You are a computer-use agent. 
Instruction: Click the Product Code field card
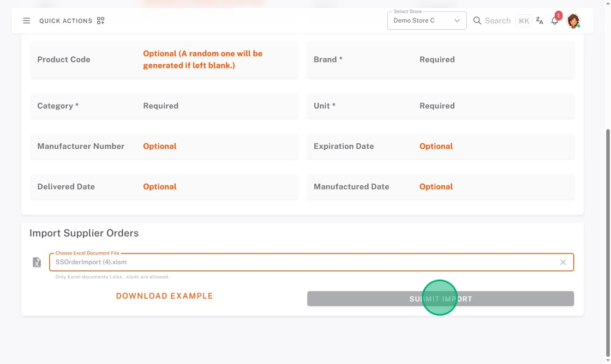(x=164, y=59)
